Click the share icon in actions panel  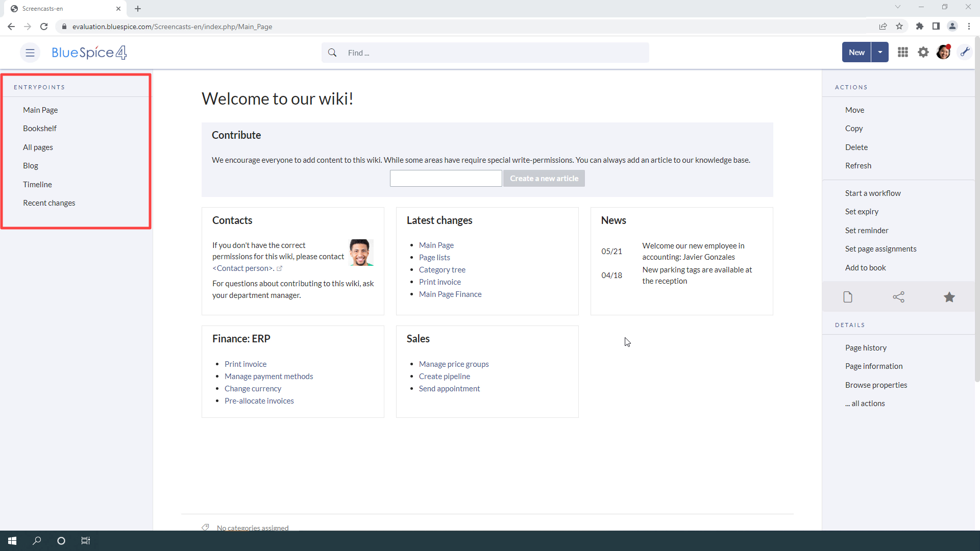point(898,297)
